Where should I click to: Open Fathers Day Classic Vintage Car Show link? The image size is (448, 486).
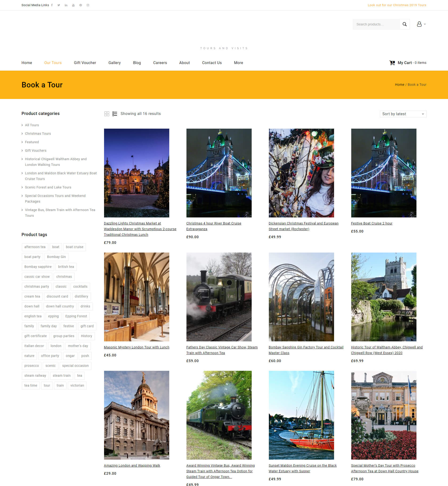coord(222,350)
